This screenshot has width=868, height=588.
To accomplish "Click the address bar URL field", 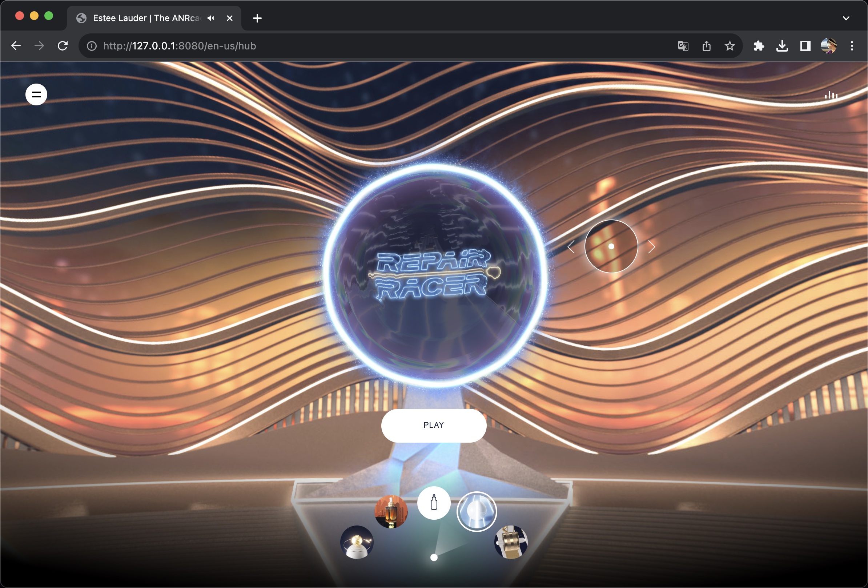I will pos(336,46).
